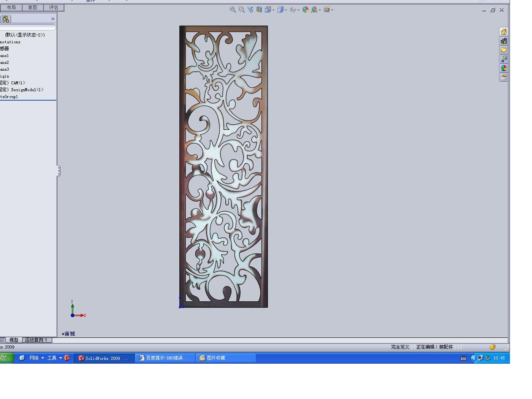Viewport: 532px width, 399px height.
Task: Expand hidden system tray icons
Action: pos(473,358)
